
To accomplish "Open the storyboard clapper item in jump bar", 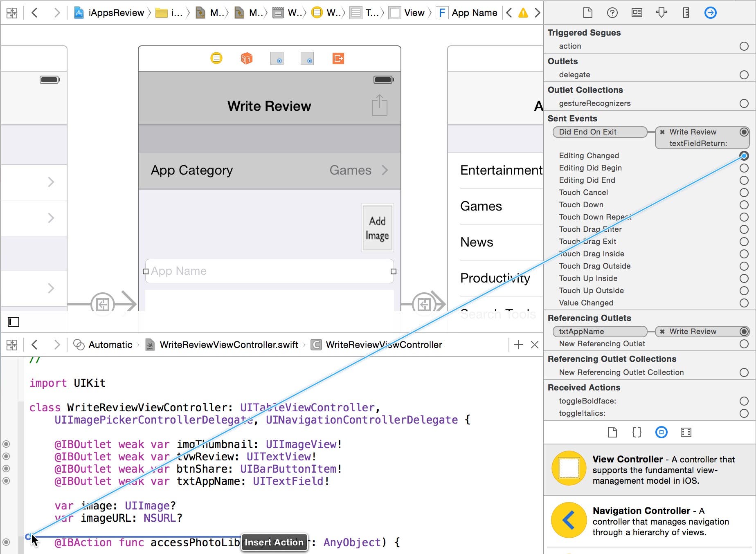I will 289,13.
